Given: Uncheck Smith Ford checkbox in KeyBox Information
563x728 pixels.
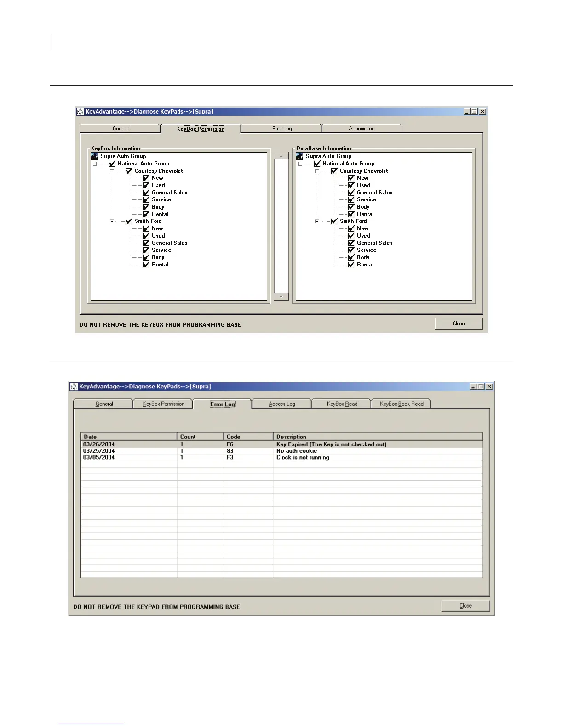Looking at the screenshot, I should click(129, 221).
